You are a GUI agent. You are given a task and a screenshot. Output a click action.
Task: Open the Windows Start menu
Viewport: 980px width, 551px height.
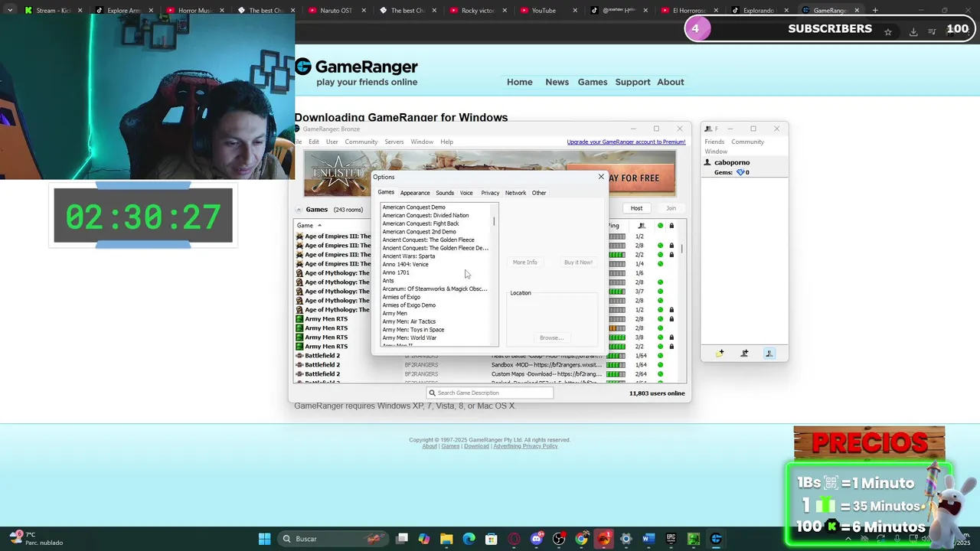click(264, 539)
